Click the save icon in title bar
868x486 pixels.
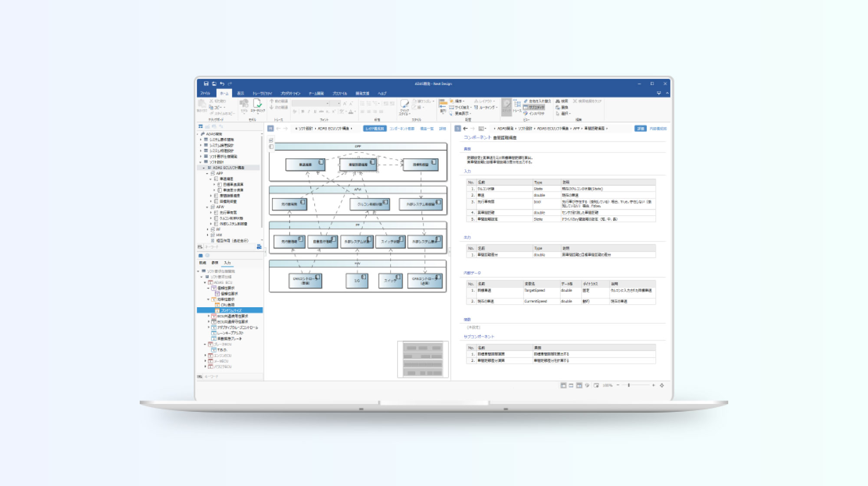point(206,84)
